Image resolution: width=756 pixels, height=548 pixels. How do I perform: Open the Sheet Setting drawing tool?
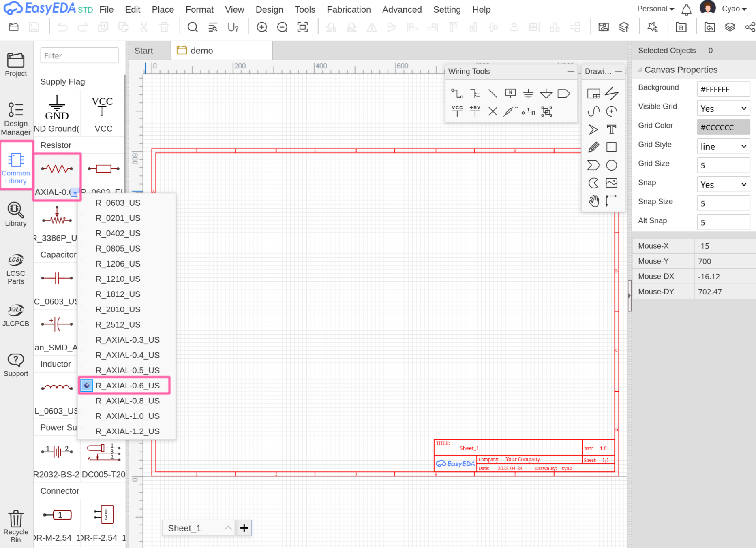[593, 94]
